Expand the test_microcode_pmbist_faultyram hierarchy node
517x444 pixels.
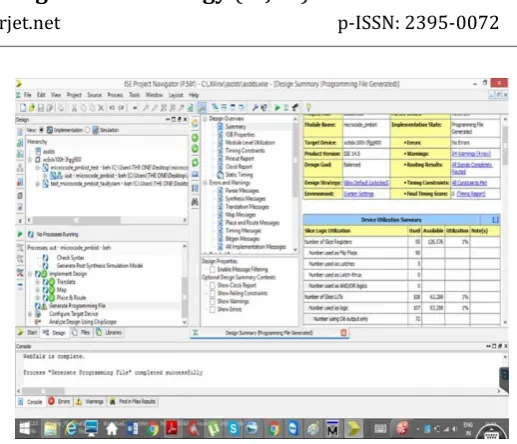(38, 184)
